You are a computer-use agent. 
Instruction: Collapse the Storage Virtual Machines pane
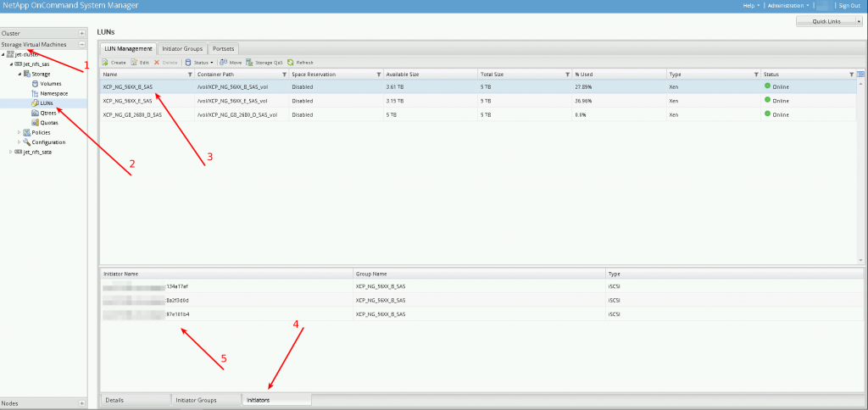82,44
